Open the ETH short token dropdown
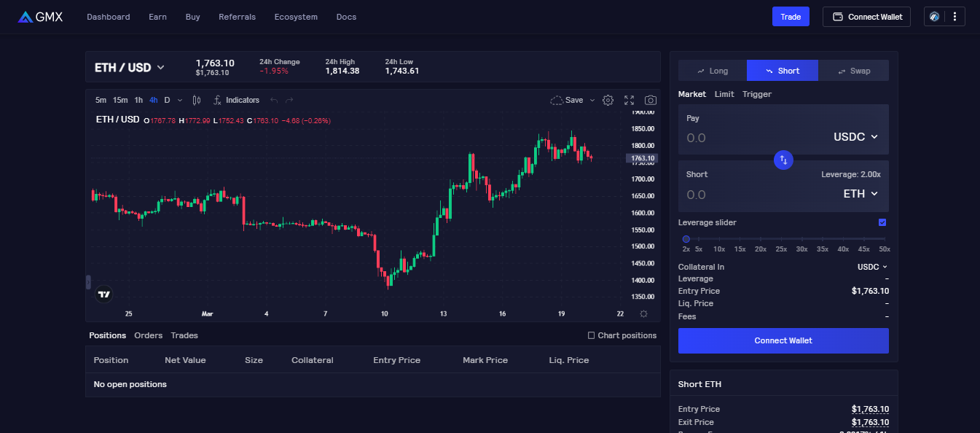The height and width of the screenshot is (433, 980). pyautogui.click(x=860, y=194)
